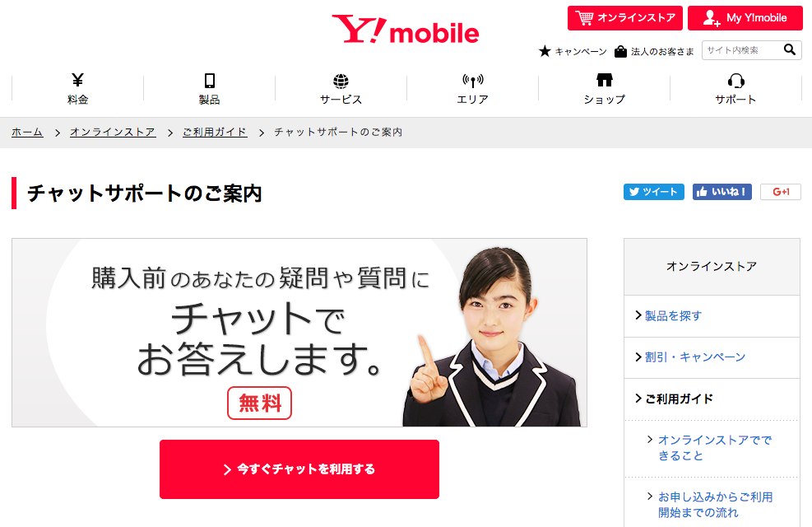This screenshot has width=812, height=527.
Task: Click the search magnifier icon
Action: coord(789,49)
